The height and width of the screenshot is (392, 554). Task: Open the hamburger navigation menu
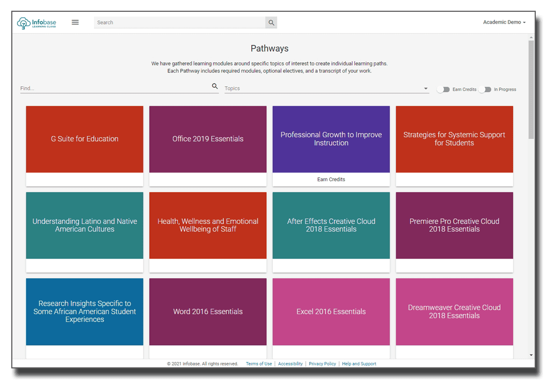tap(75, 22)
